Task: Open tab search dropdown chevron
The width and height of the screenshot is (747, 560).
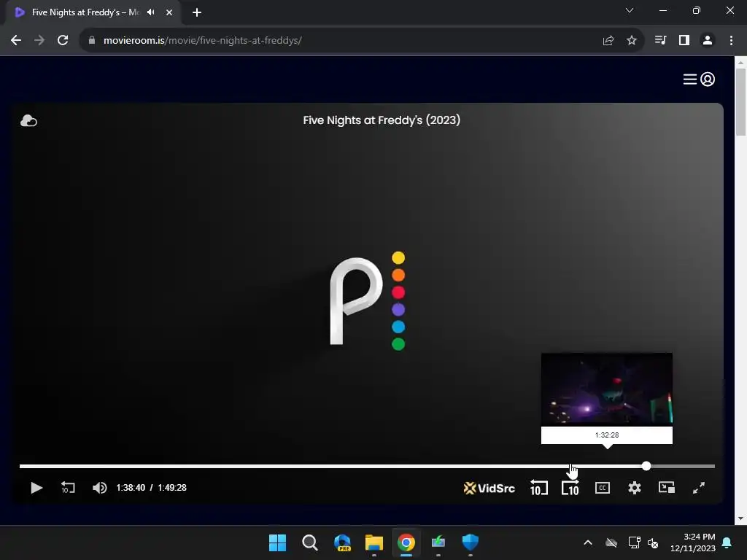Action: tap(630, 10)
